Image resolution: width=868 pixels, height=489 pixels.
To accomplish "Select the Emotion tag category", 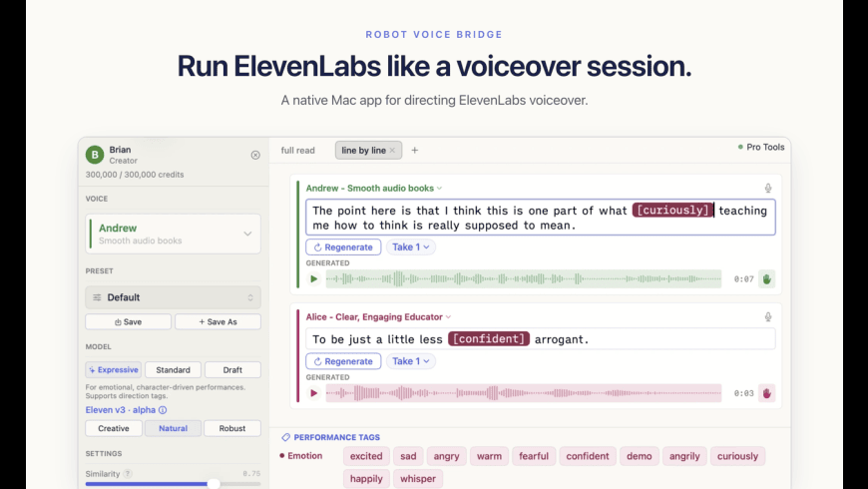I will pyautogui.click(x=301, y=456).
